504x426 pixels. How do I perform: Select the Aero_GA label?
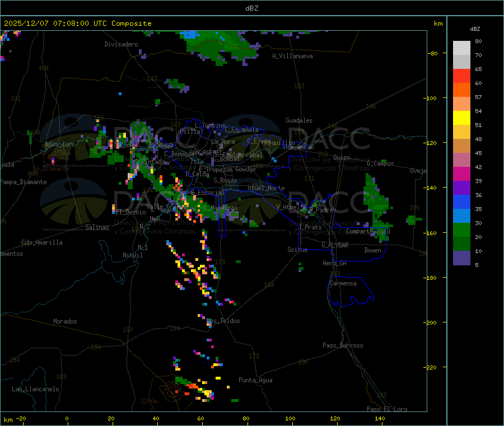point(335,263)
